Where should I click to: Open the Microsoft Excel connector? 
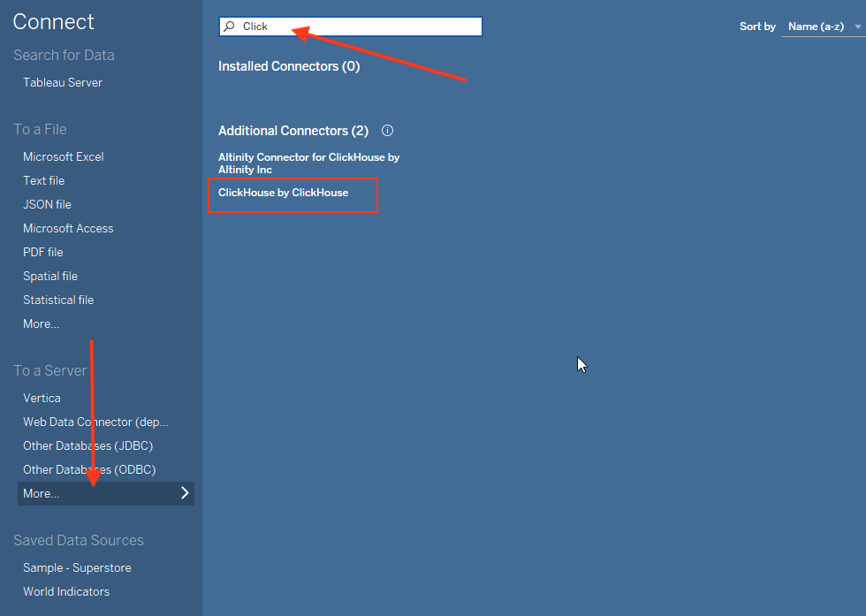[64, 156]
